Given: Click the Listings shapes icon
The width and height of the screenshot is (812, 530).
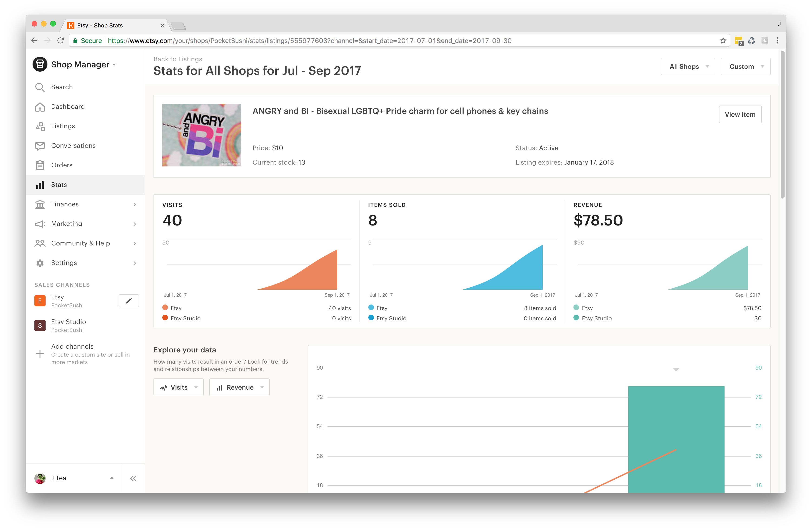Looking at the screenshot, I should [40, 126].
